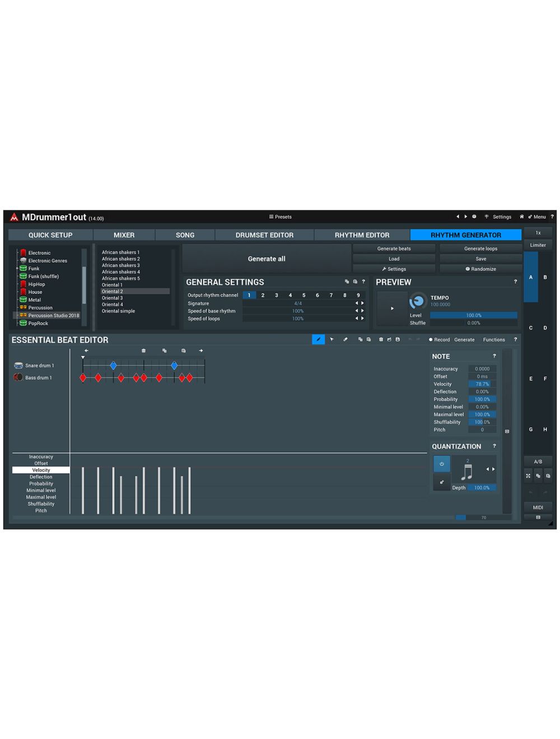560x739 pixels.
Task: Select the arrow pointer tool in beat editor
Action: (x=332, y=339)
